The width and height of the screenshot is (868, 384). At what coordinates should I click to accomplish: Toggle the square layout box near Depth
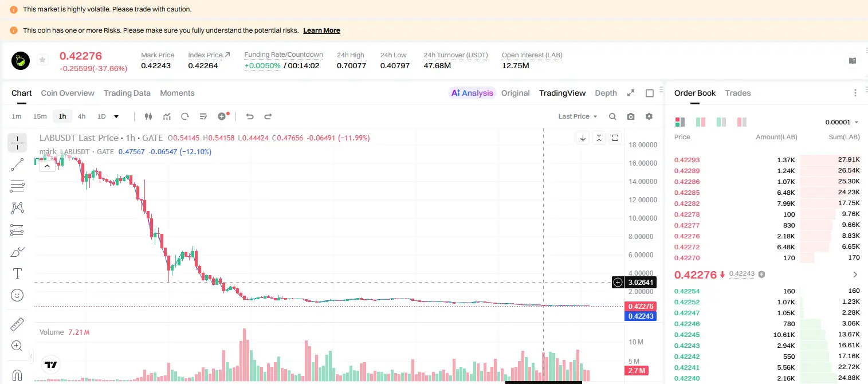[650, 93]
